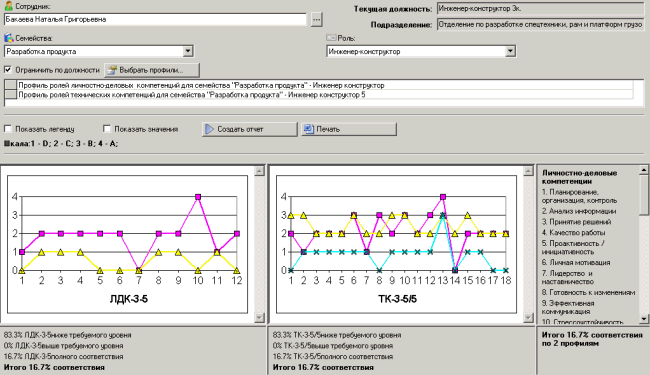Click the Создать отчет button
This screenshot has width=650, height=375.
click(x=250, y=129)
